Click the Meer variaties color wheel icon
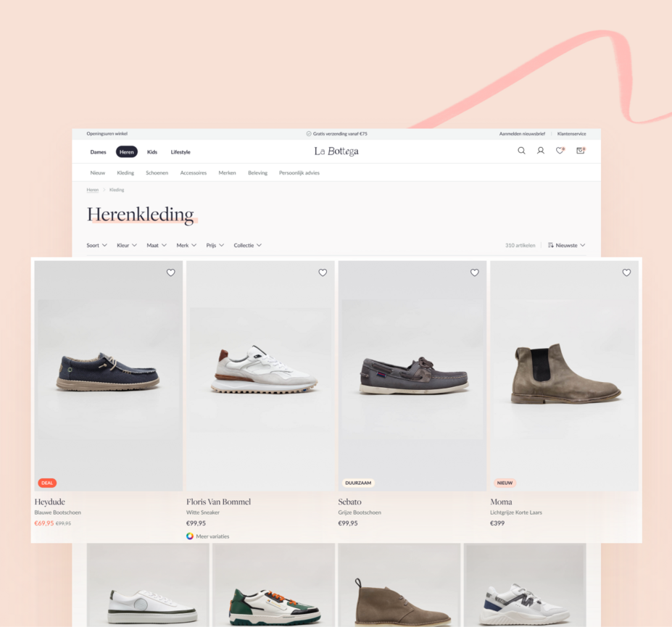 [x=190, y=536]
